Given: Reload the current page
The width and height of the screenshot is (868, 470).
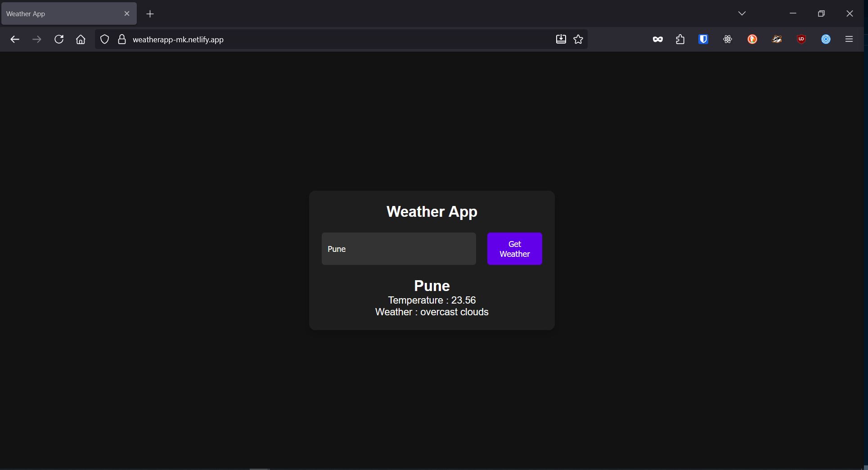Looking at the screenshot, I should click(59, 39).
